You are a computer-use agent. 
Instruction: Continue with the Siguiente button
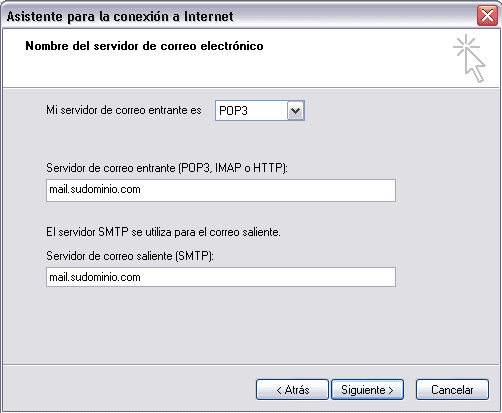click(x=367, y=389)
